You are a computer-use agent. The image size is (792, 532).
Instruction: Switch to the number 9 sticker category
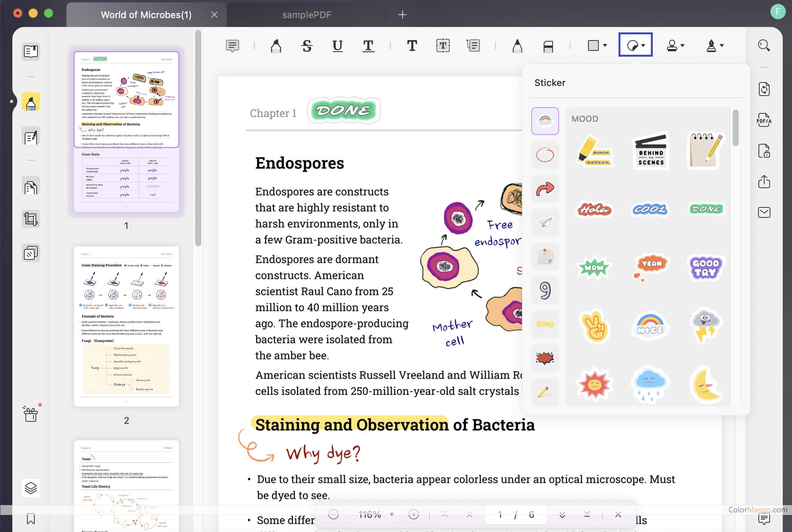click(545, 290)
